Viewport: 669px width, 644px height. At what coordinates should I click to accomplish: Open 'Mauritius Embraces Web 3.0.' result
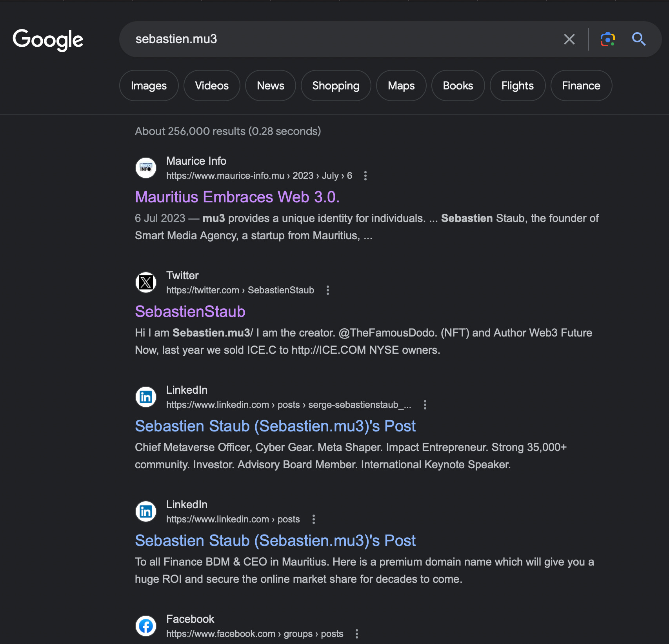[237, 197]
